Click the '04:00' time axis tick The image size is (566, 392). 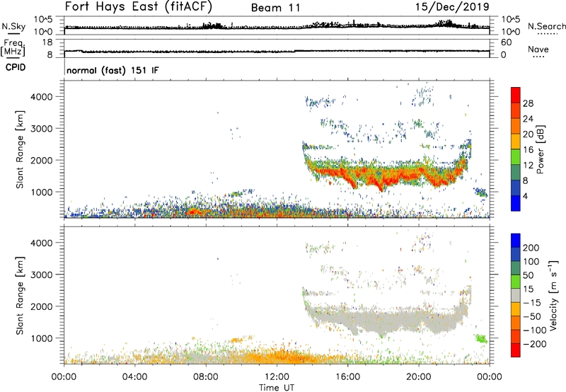pos(135,377)
